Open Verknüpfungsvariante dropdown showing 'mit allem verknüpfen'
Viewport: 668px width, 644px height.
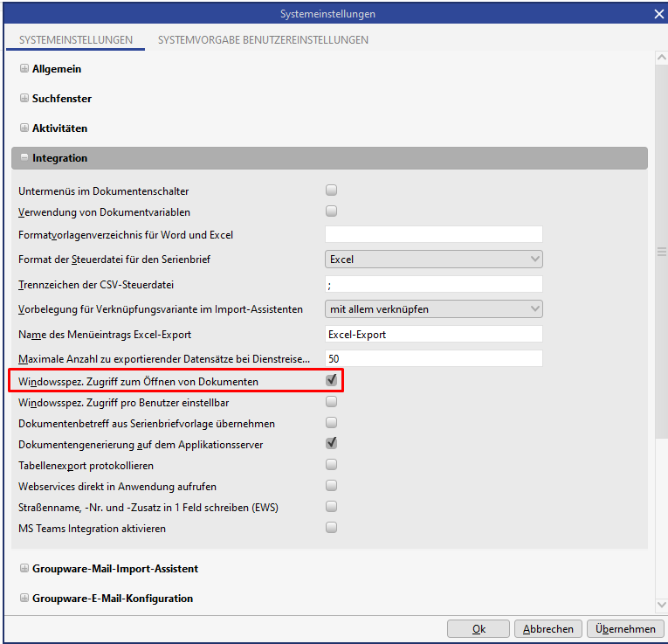coord(433,308)
